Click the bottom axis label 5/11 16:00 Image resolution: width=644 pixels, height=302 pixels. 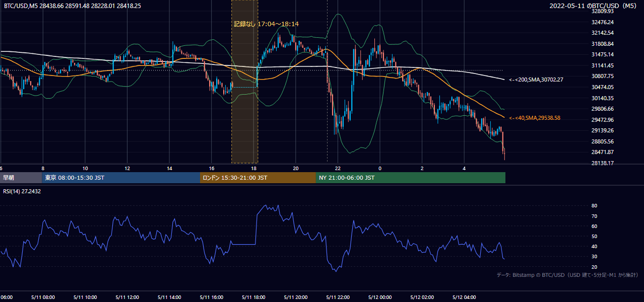tap(212, 297)
